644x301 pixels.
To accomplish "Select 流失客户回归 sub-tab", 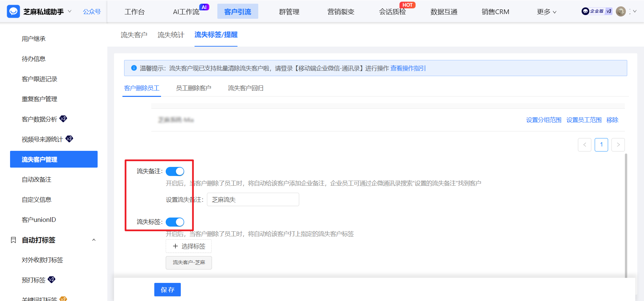I will click(246, 88).
